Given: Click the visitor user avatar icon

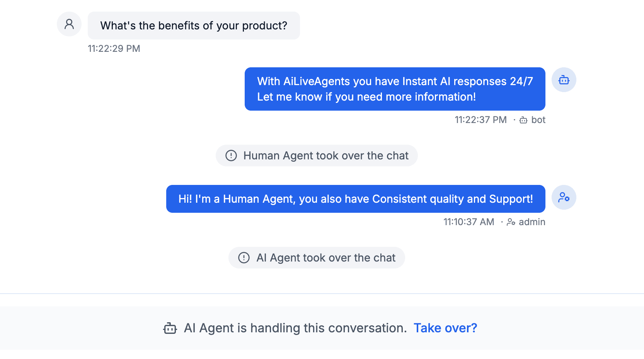Looking at the screenshot, I should coord(69,24).
